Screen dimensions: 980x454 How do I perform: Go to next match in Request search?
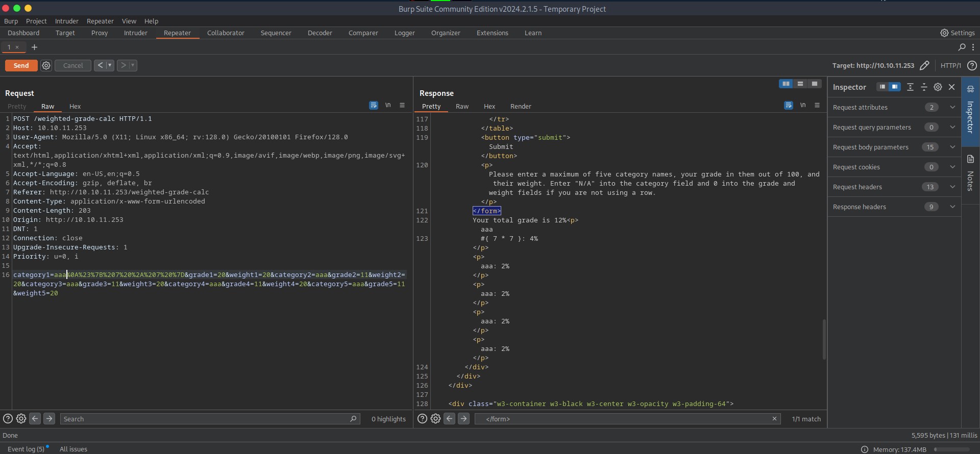49,419
